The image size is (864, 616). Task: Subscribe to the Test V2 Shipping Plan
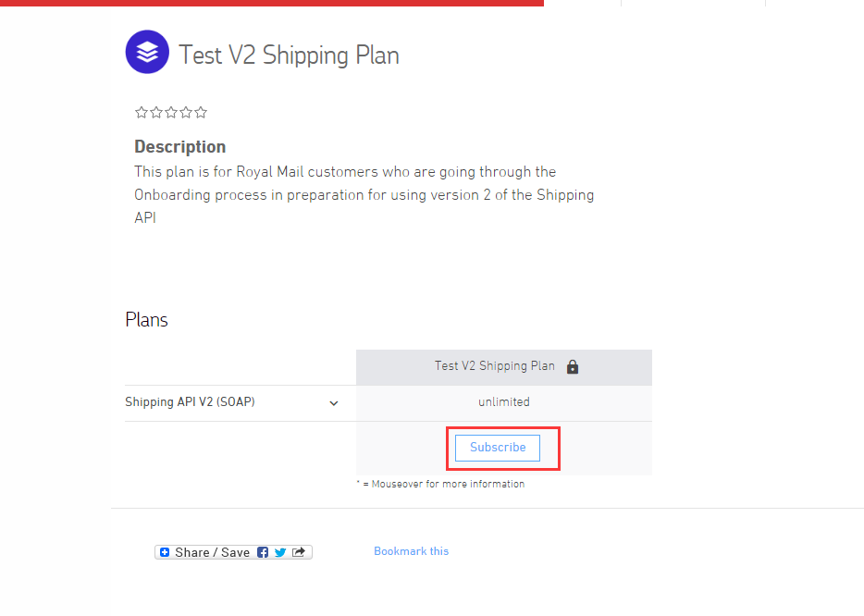pyautogui.click(x=498, y=448)
